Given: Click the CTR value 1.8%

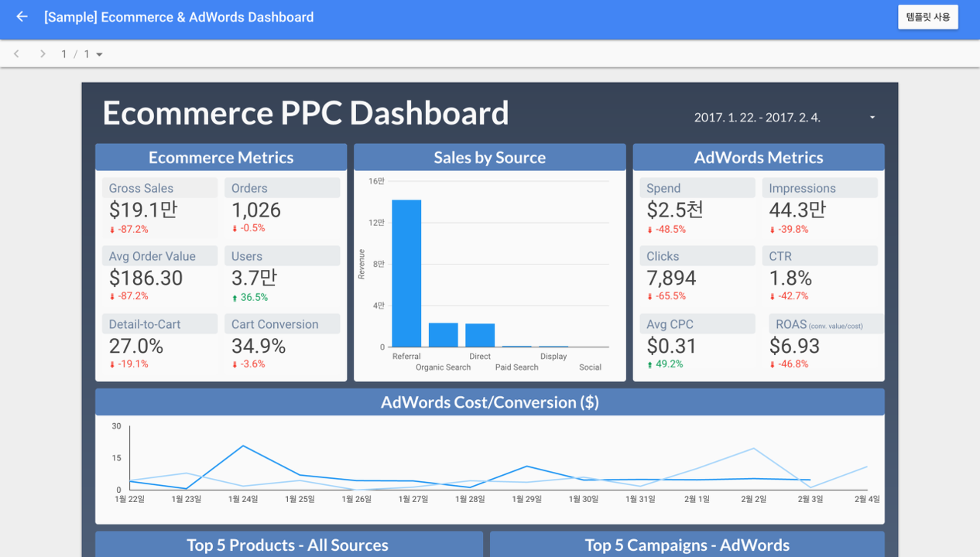Looking at the screenshot, I should pos(790,278).
